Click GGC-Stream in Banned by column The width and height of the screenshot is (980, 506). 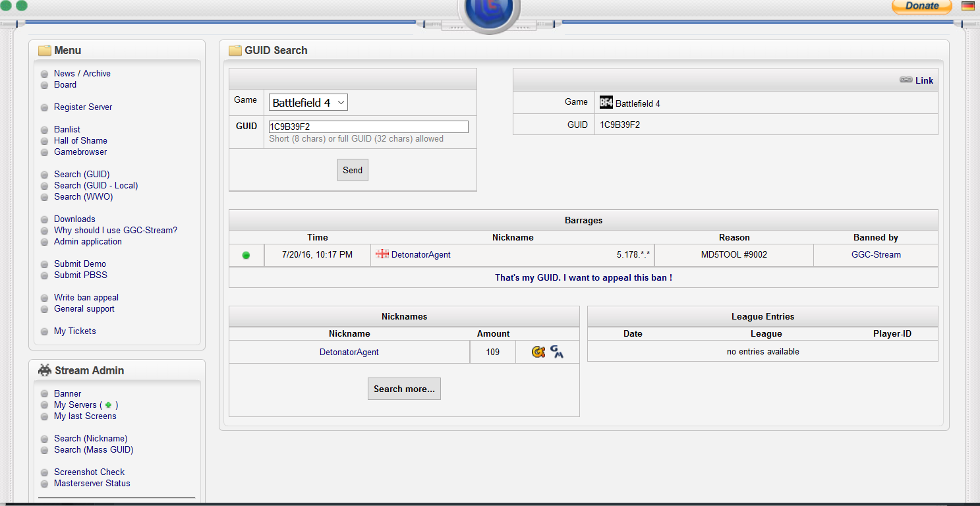point(876,254)
